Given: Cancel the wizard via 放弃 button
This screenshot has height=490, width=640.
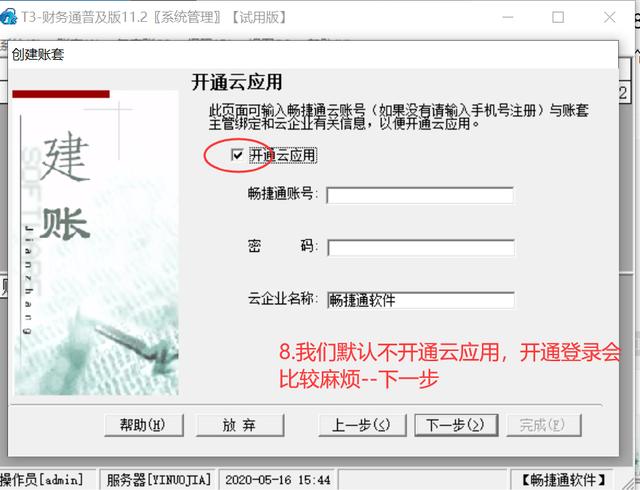Looking at the screenshot, I should point(240,425).
